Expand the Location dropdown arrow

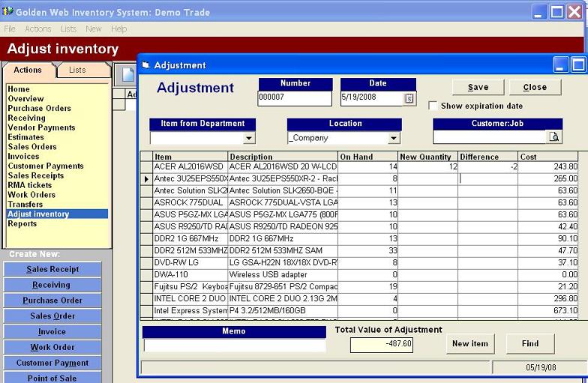(x=393, y=138)
